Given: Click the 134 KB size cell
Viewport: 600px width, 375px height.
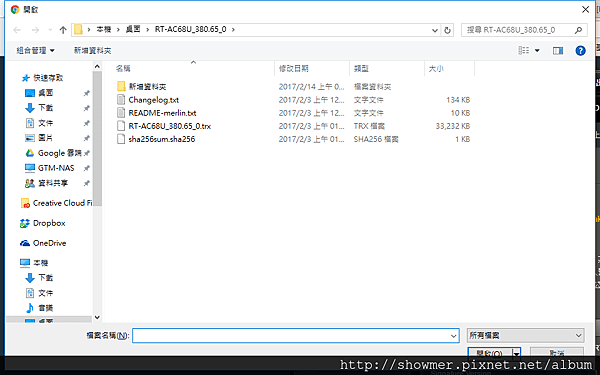Looking at the screenshot, I should pos(458,100).
